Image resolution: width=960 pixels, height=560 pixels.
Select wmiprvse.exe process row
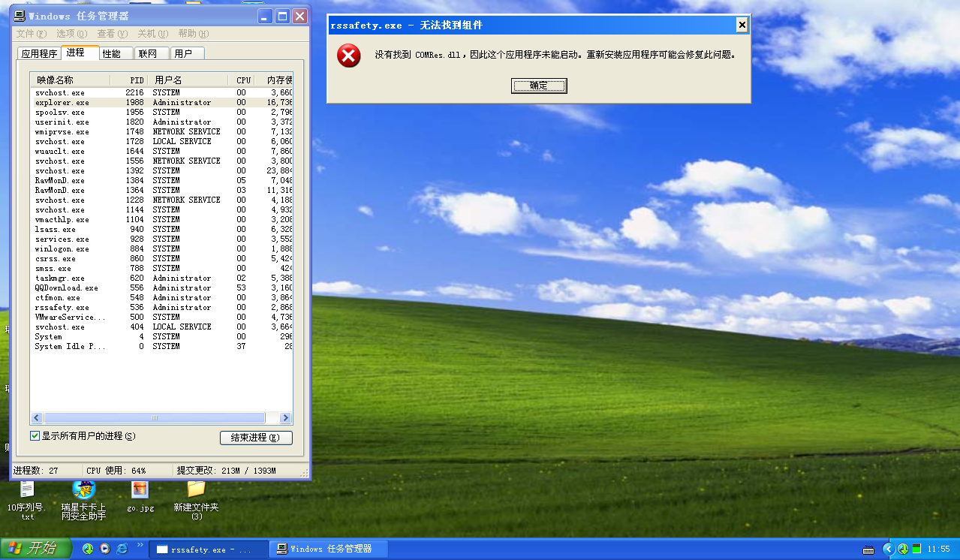[162, 131]
